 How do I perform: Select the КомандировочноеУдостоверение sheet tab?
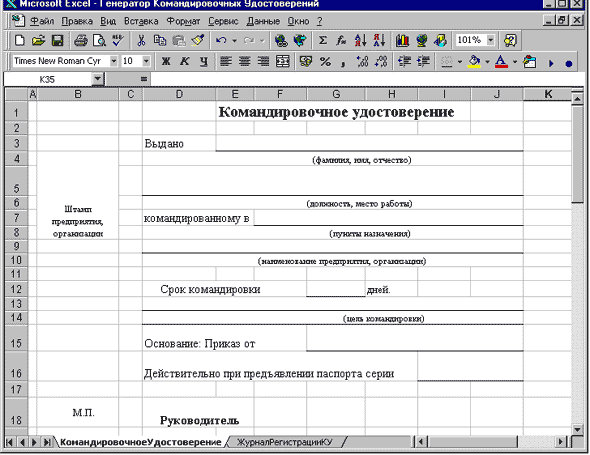(x=140, y=442)
